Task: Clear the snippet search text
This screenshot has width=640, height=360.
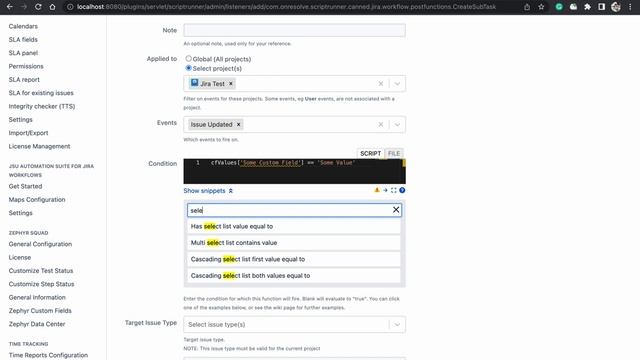Action: click(396, 210)
